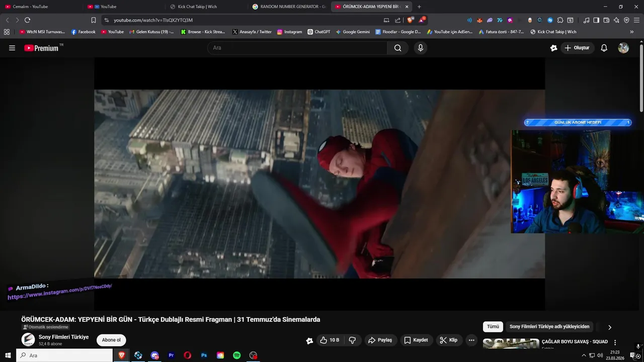Open Brave VPN shield icon
Image resolution: width=644 pixels, height=362 pixels.
tap(626, 20)
